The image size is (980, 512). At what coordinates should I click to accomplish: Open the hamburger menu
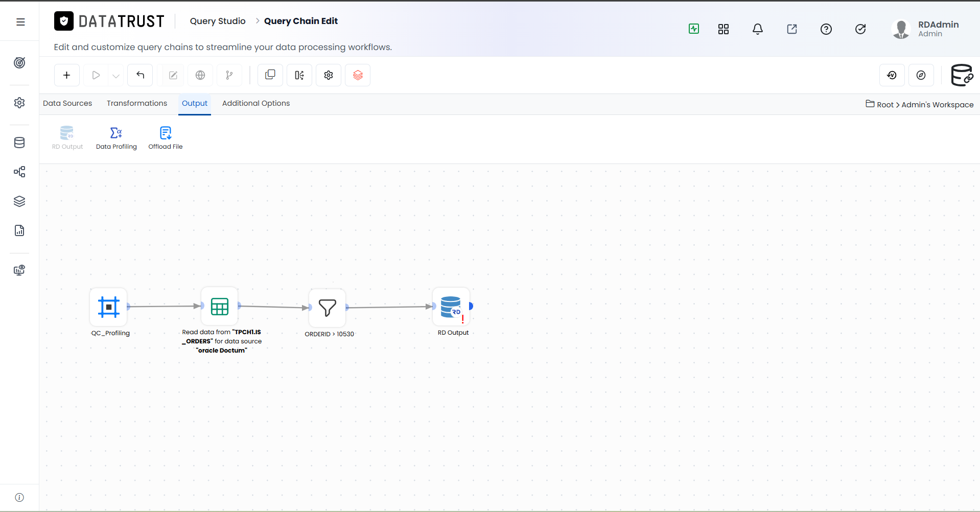[20, 21]
